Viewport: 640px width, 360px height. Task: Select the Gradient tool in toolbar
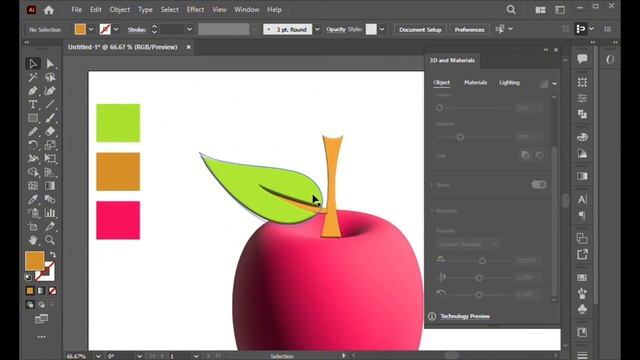coord(50,186)
